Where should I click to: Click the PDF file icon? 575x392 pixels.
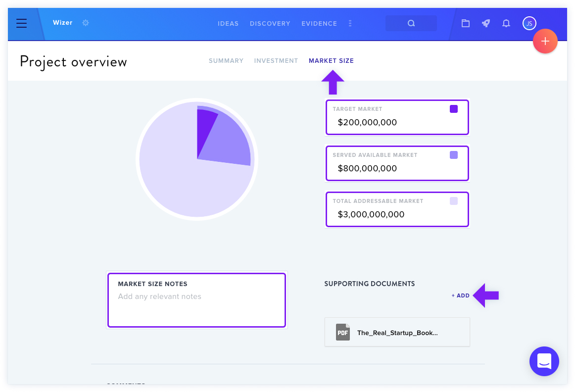pos(343,332)
